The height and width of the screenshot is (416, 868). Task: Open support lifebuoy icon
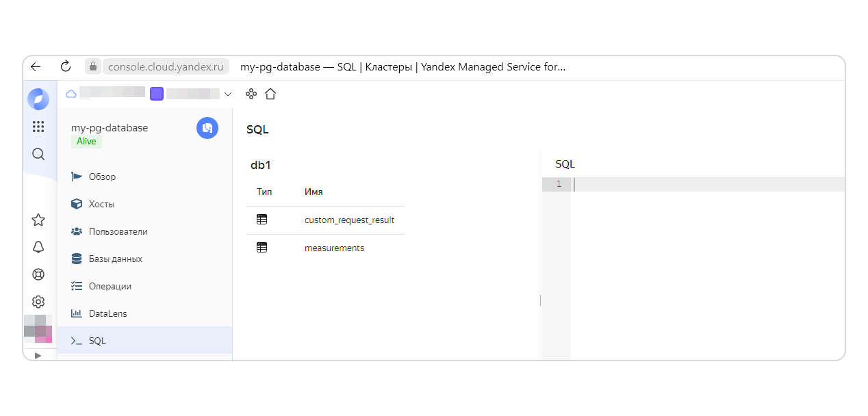click(x=38, y=274)
